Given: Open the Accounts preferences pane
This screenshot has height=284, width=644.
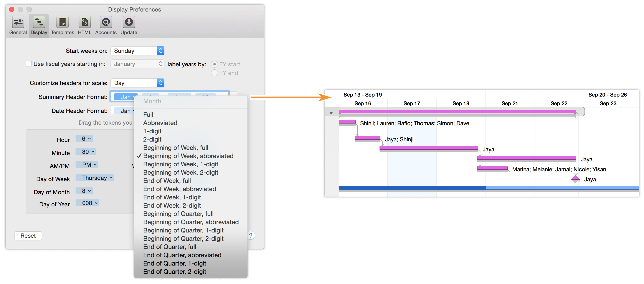Looking at the screenshot, I should 106,25.
